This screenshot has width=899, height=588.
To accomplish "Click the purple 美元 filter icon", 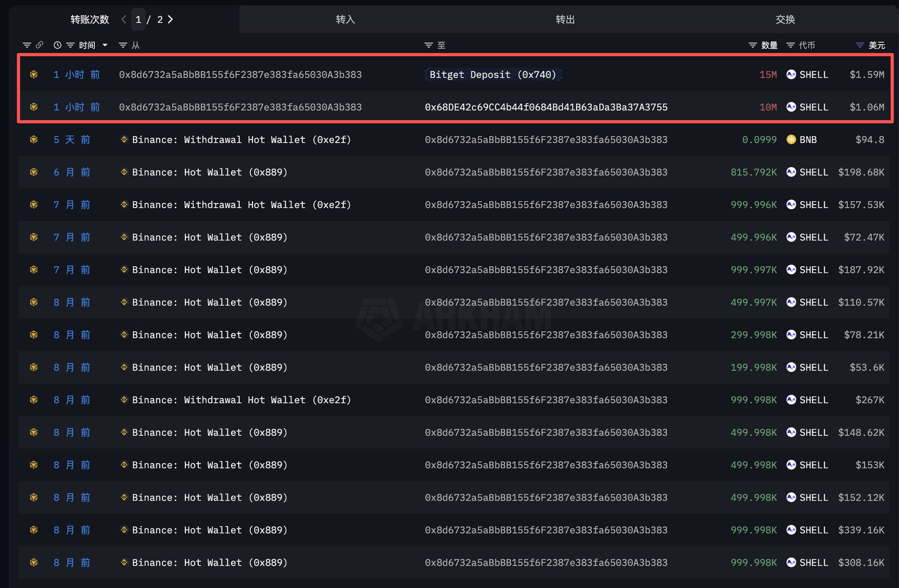I will [859, 45].
